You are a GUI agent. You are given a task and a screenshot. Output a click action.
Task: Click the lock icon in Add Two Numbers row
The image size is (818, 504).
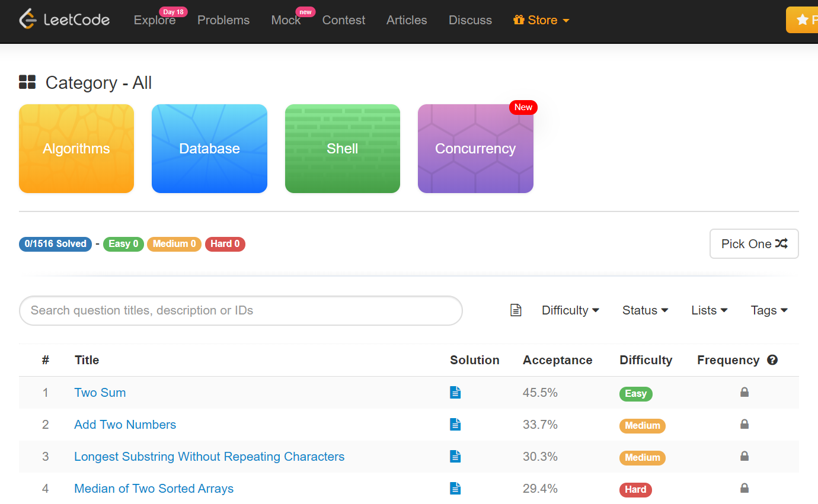(744, 424)
